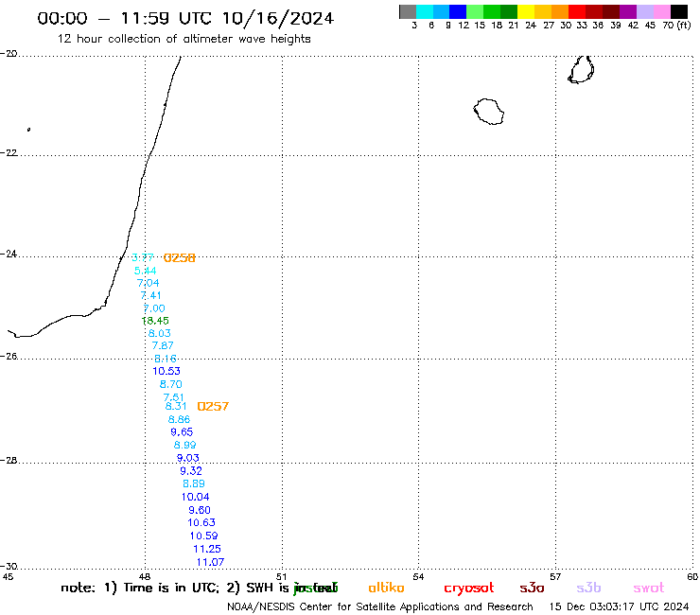Select the 51 longitude axis label
The width and height of the screenshot is (700, 615).
coord(281,576)
